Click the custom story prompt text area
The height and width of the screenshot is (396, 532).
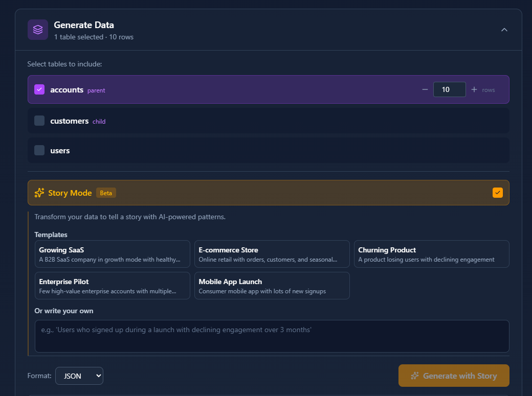[272, 336]
